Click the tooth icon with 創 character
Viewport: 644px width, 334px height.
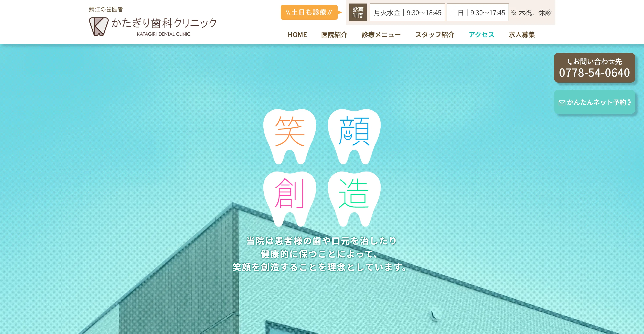click(290, 199)
